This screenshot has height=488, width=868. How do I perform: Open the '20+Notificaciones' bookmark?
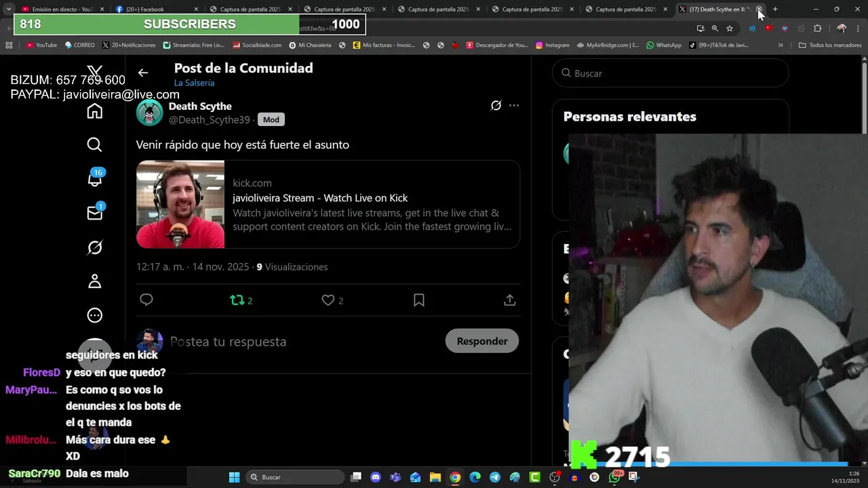pyautogui.click(x=129, y=45)
